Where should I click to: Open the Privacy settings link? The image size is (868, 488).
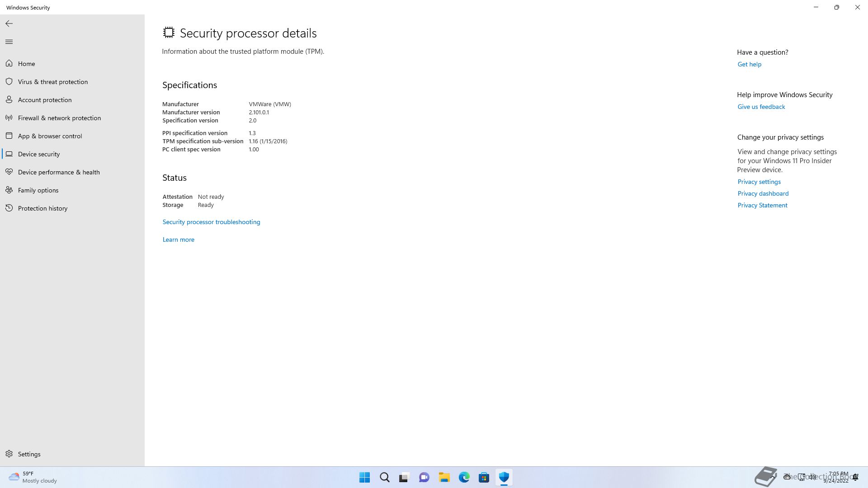(x=759, y=182)
